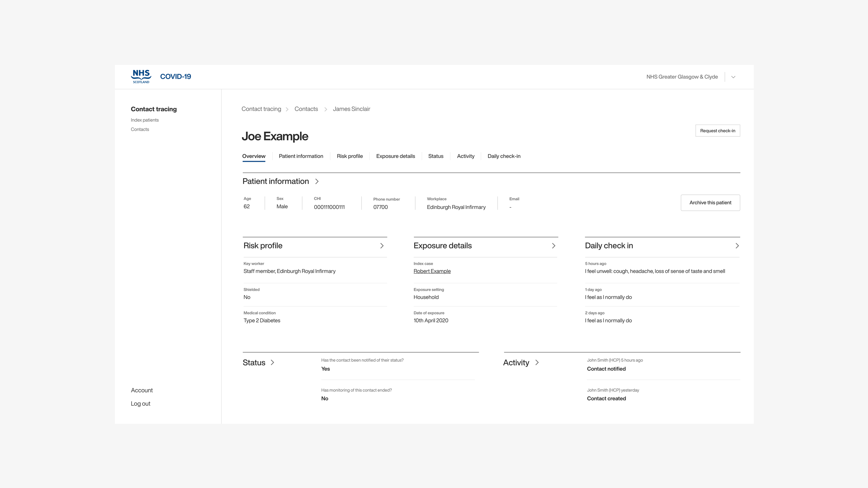
Task: Expand the Daily check in section chevron
Action: coord(737,246)
